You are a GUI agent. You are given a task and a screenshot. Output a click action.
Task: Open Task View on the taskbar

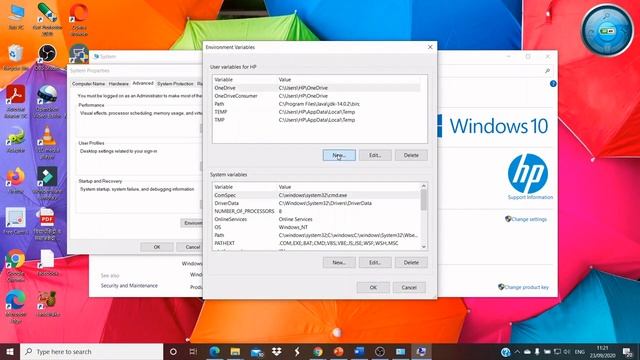[x=193, y=351]
